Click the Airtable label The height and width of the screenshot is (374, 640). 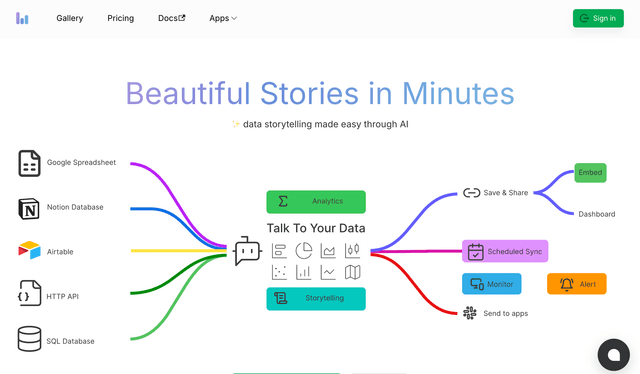[60, 252]
